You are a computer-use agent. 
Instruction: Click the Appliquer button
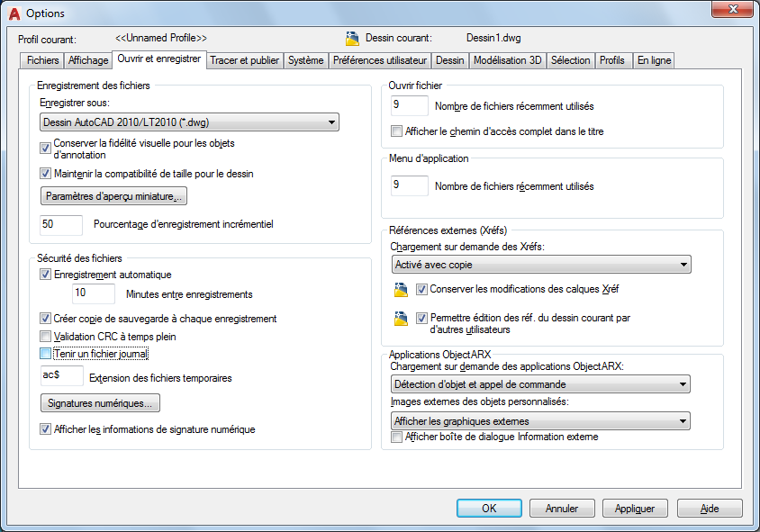tap(635, 509)
